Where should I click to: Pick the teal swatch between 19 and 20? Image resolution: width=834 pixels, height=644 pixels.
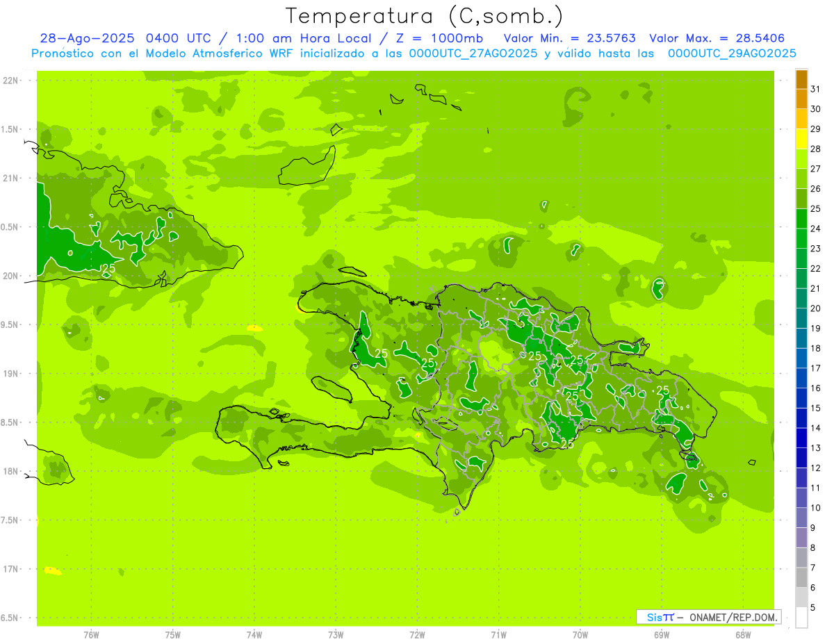tap(801, 319)
